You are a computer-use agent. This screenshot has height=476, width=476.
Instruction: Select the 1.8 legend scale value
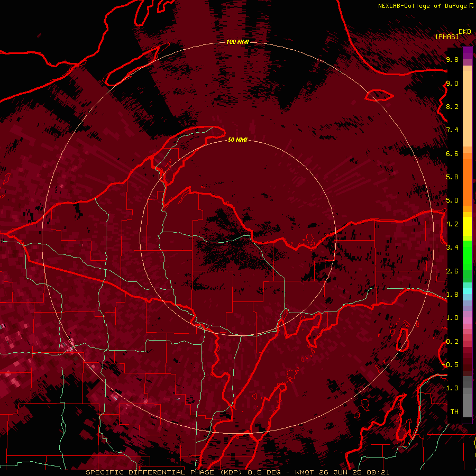pyautogui.click(x=452, y=295)
